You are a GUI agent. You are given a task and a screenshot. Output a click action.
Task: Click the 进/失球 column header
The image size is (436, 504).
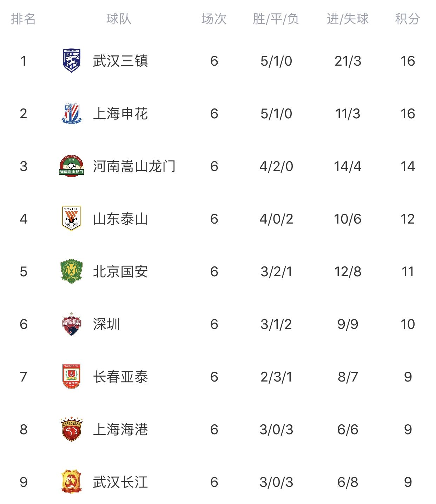tap(348, 19)
